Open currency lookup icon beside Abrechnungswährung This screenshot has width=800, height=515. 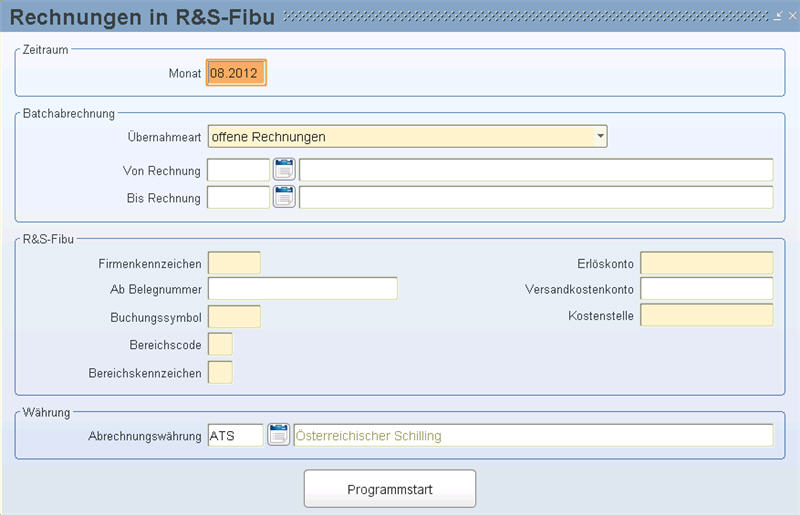pyautogui.click(x=279, y=435)
